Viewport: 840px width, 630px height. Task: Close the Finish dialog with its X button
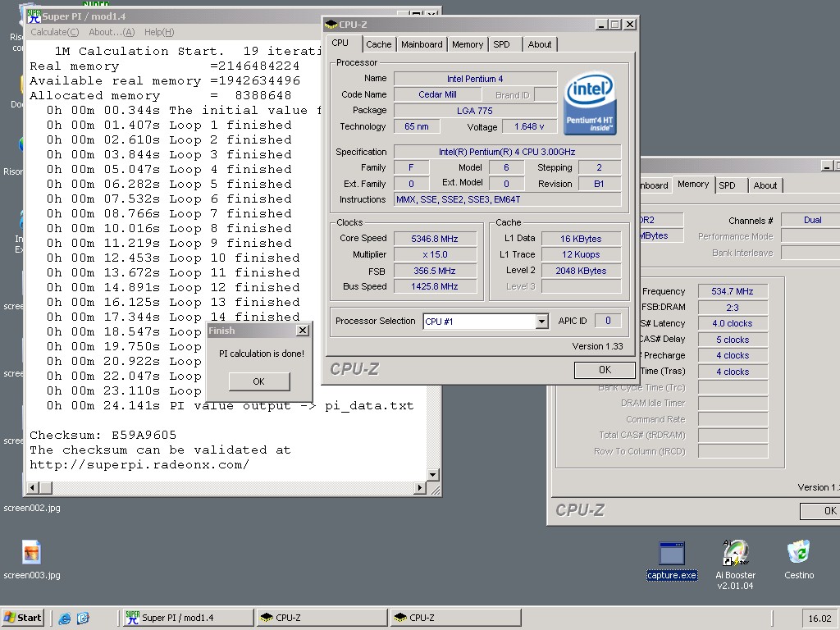pos(303,331)
